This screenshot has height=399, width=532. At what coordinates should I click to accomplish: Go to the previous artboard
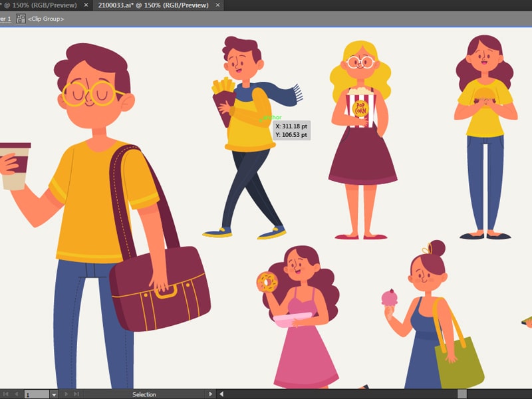point(17,394)
